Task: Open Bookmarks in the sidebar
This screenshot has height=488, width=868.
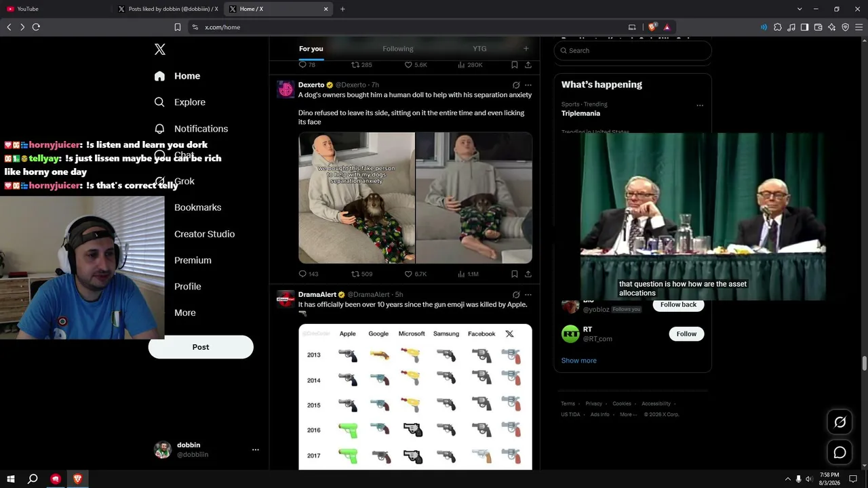Action: (197, 207)
